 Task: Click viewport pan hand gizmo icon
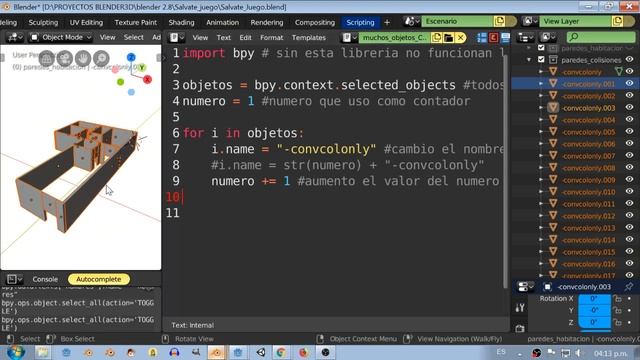pyautogui.click(x=83, y=58)
